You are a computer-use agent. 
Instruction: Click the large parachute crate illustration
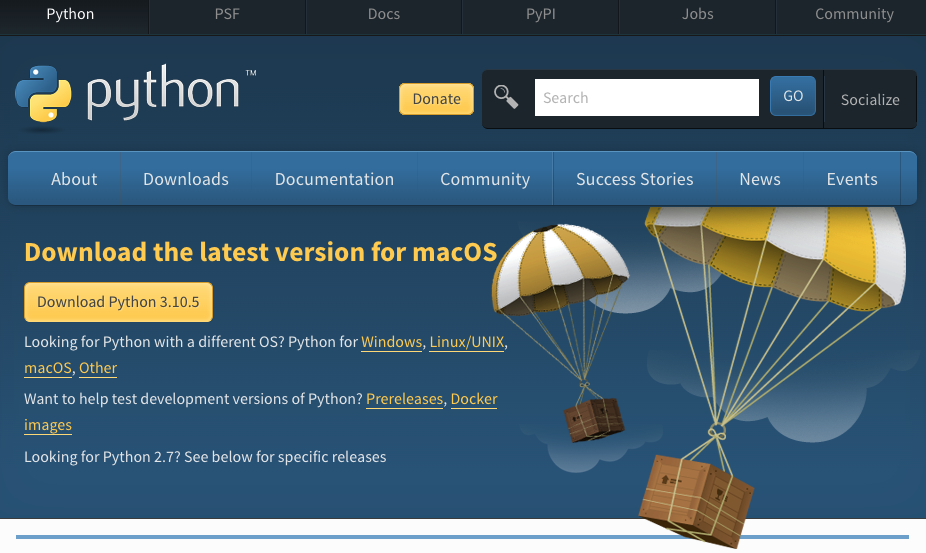697,497
